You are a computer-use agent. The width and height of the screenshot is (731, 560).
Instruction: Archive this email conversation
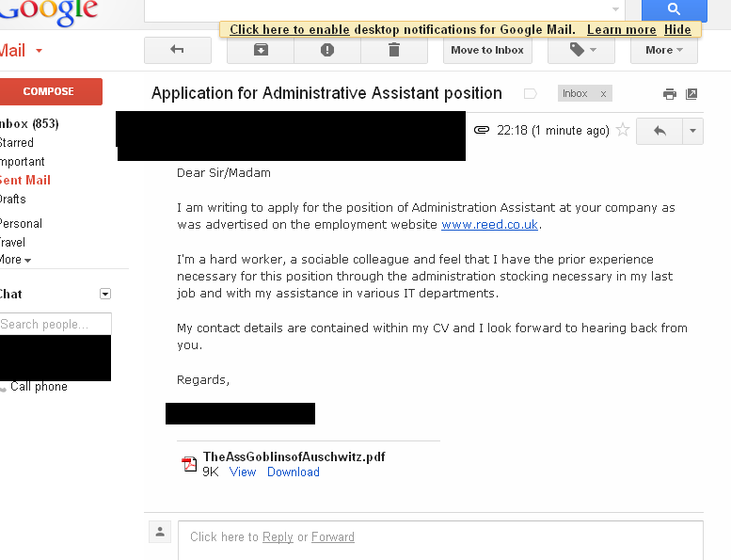[x=261, y=50]
